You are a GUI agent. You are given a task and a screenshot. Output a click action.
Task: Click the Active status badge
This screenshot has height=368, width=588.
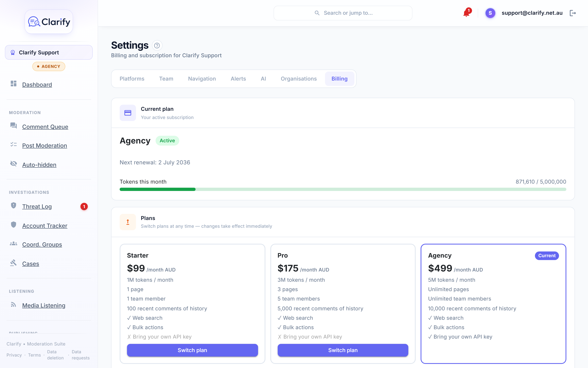pyautogui.click(x=167, y=140)
